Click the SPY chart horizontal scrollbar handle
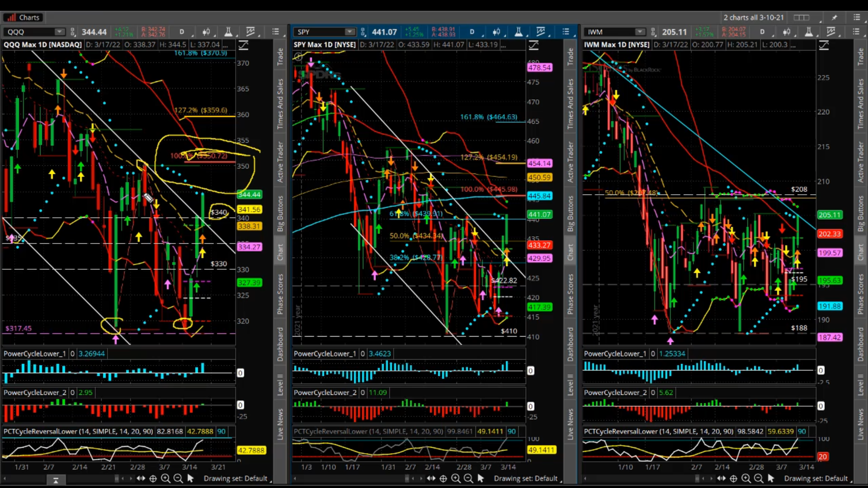 click(407, 479)
